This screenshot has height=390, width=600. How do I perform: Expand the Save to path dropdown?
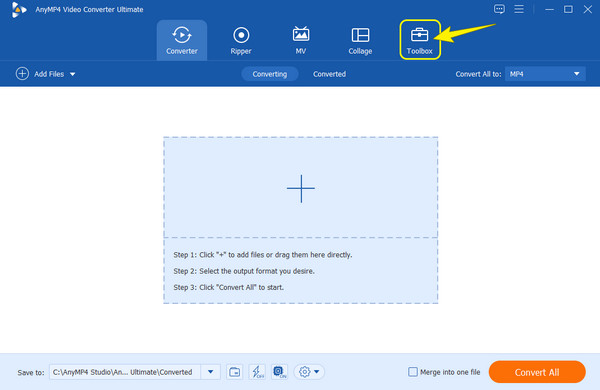tap(210, 372)
